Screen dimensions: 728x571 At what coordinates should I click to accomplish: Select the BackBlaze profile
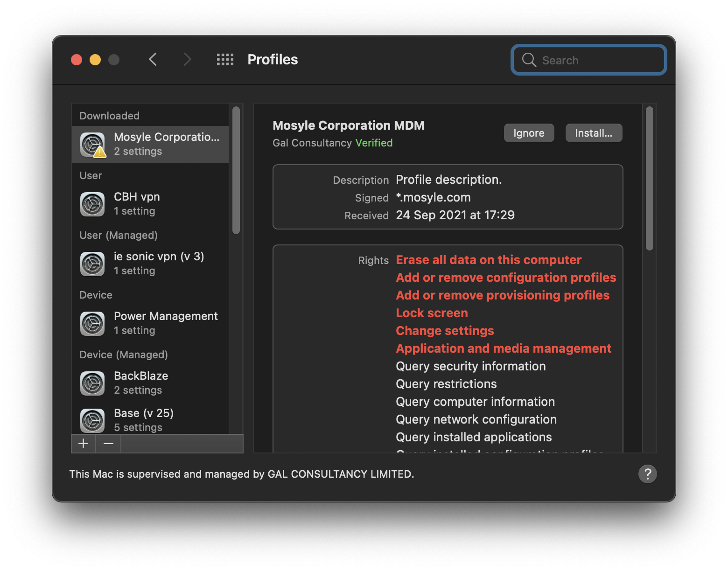[x=150, y=383]
